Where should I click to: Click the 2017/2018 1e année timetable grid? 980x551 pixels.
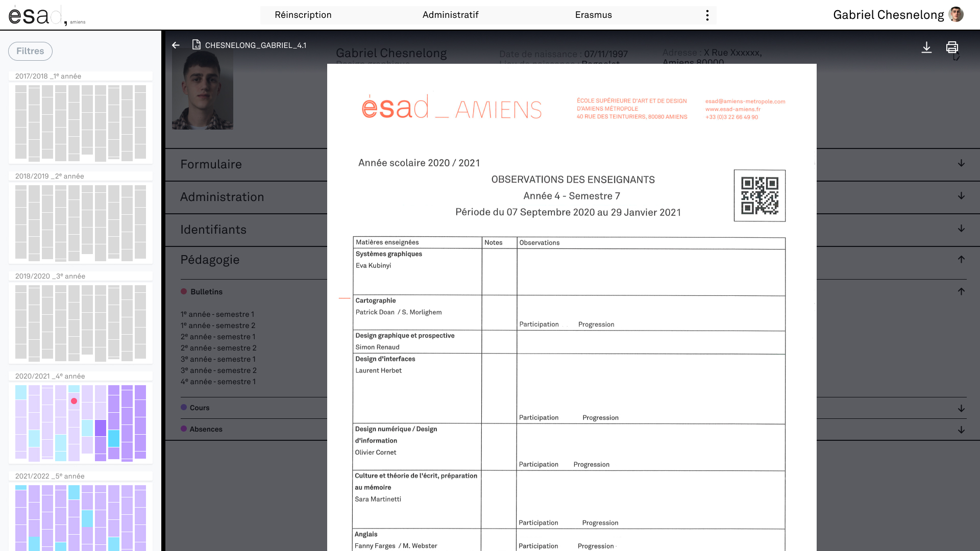[x=81, y=123]
